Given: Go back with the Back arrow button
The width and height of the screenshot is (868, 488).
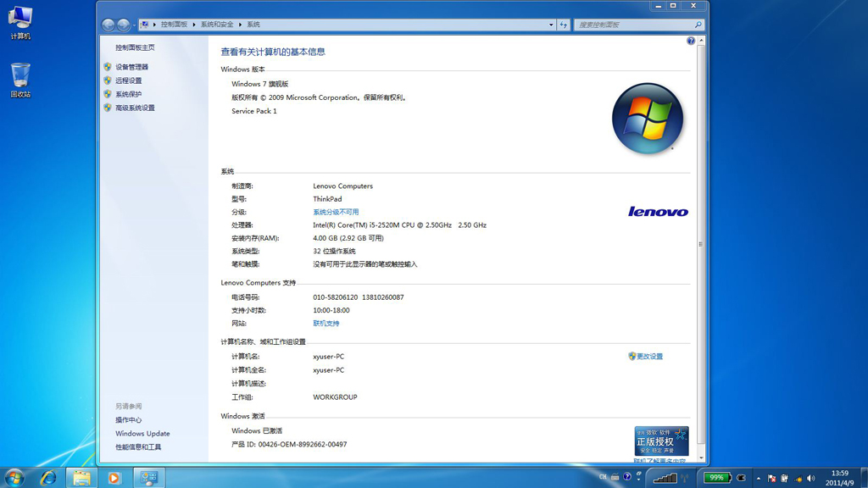Looking at the screenshot, I should click(108, 25).
